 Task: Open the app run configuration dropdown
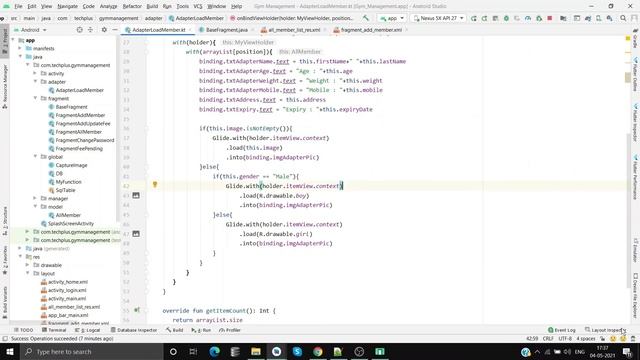[x=391, y=18]
